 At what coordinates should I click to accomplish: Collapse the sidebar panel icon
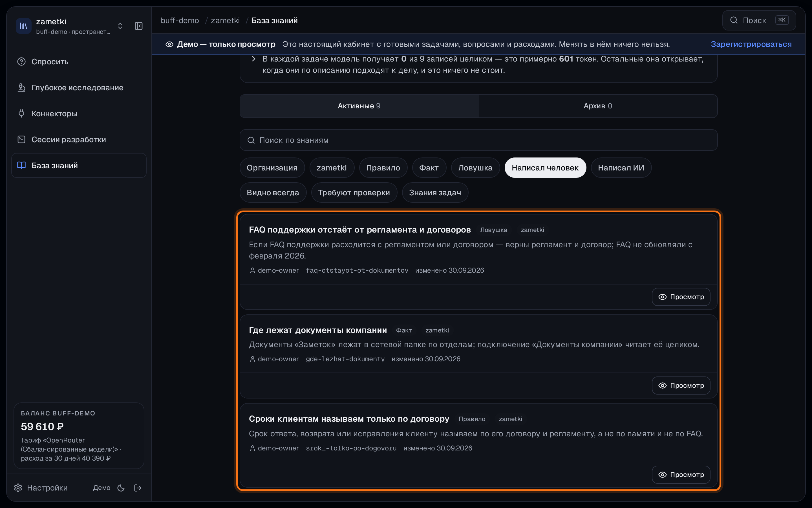coord(139,26)
